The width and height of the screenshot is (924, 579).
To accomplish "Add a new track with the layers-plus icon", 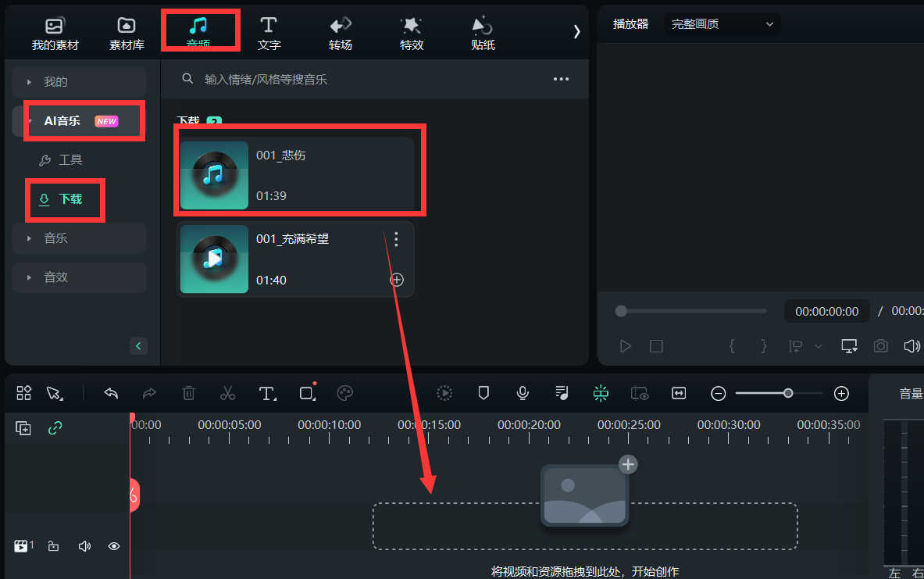I will 23,428.
